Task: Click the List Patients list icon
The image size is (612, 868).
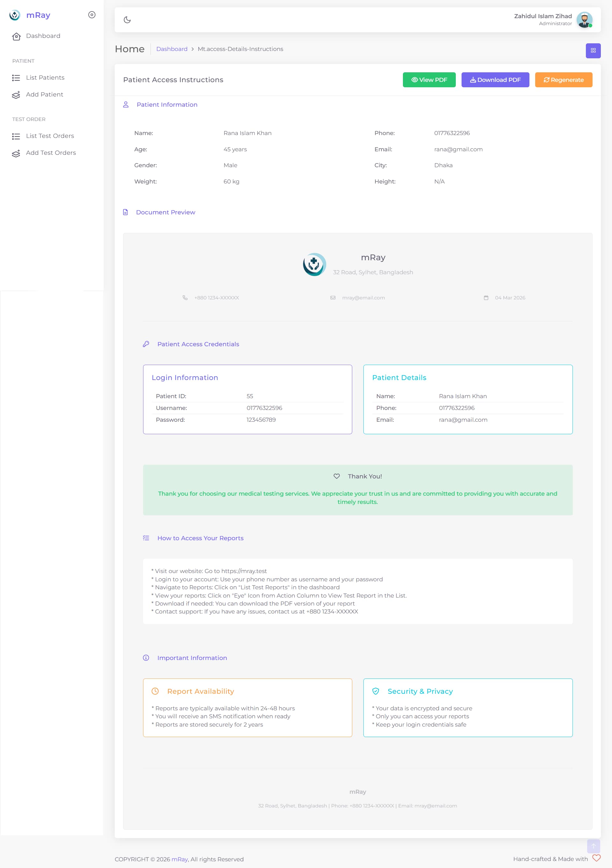Action: pyautogui.click(x=16, y=78)
